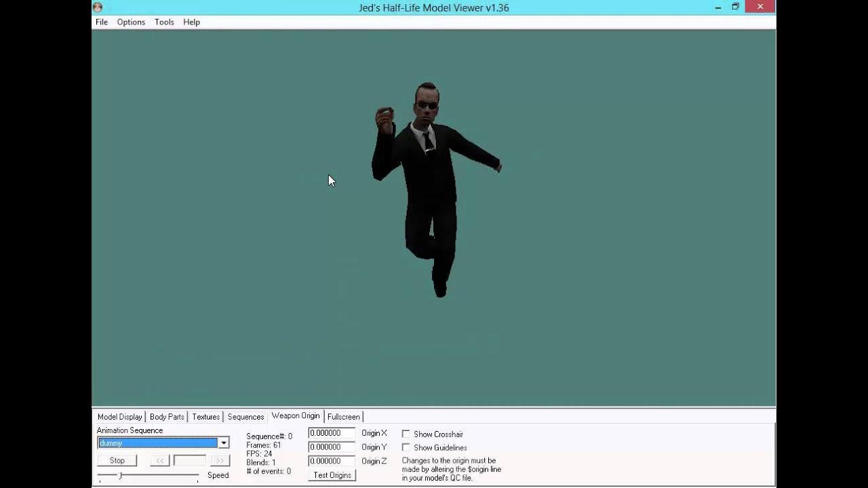
Task: Switch to the Fullscreen tab
Action: point(344,417)
